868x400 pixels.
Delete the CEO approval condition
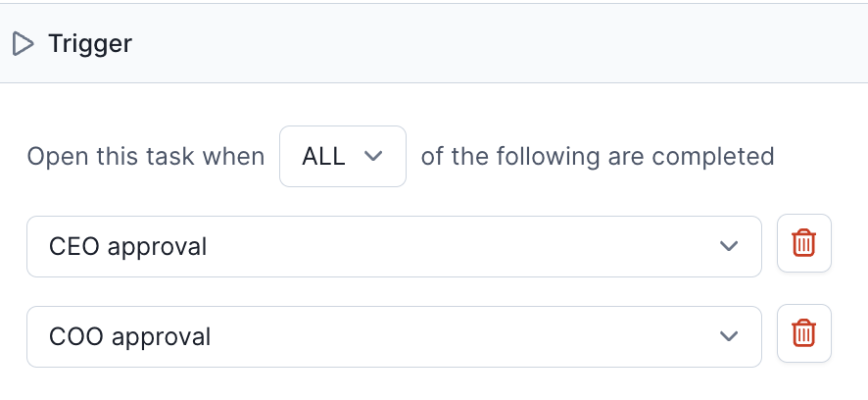(803, 243)
